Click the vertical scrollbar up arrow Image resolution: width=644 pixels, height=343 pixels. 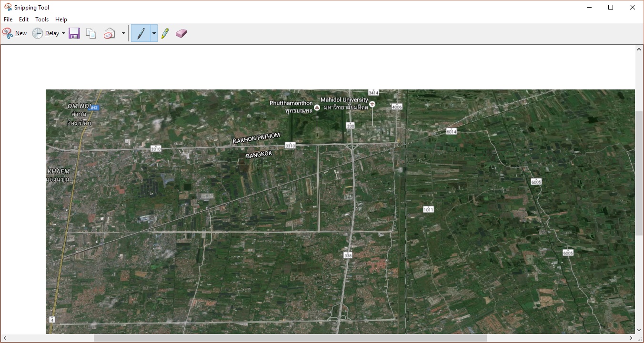(x=639, y=49)
